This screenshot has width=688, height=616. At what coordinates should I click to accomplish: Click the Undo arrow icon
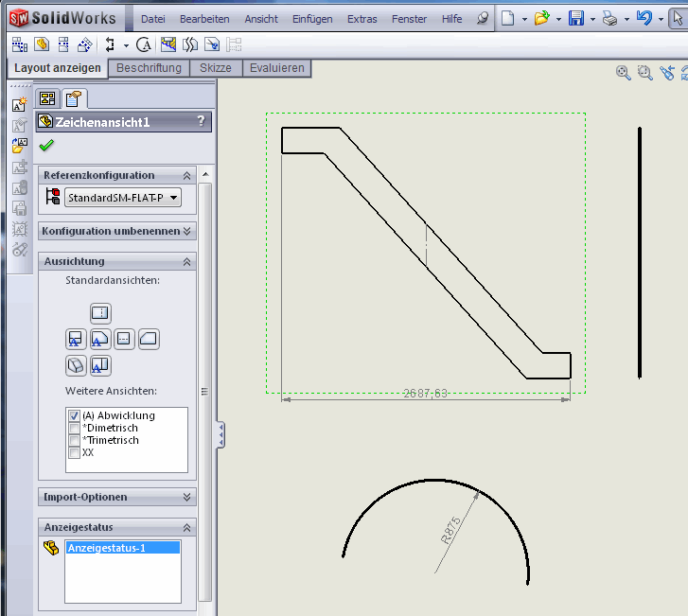click(644, 18)
